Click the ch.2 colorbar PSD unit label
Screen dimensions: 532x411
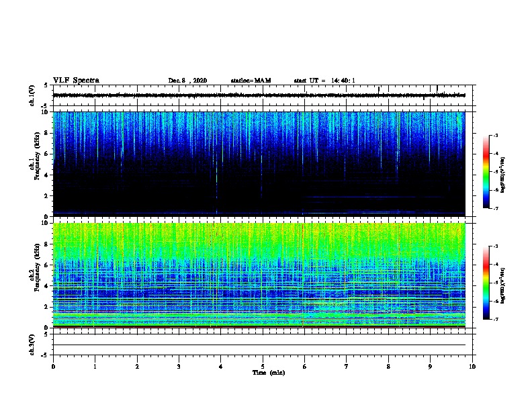[x=502, y=285]
